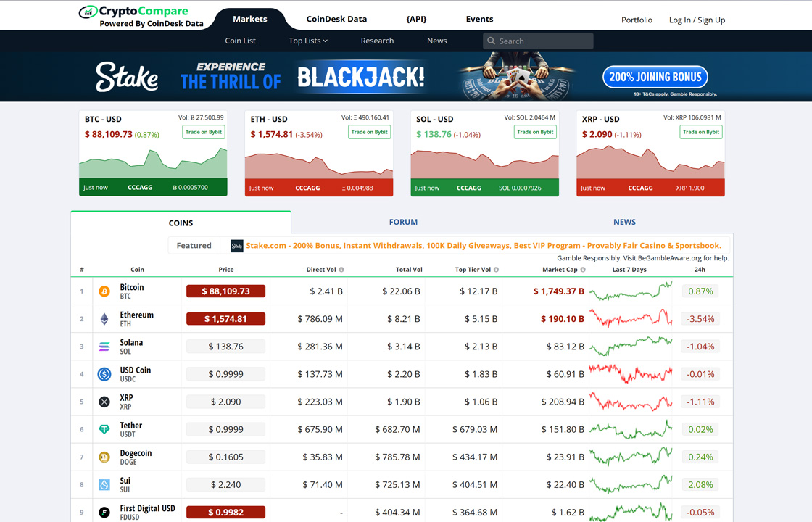The image size is (812, 522).
Task: Open the Tether 7-day sparkline chart
Action: pyautogui.click(x=631, y=430)
